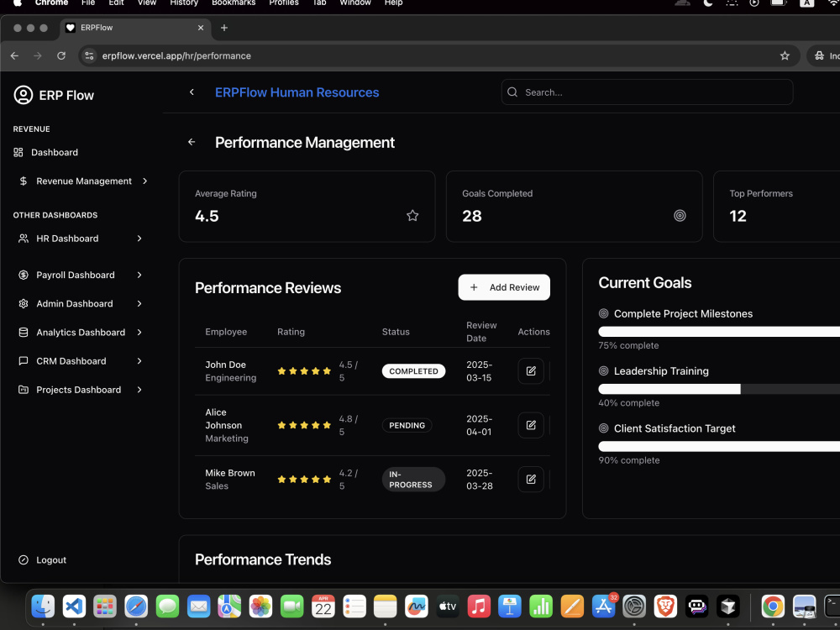
Task: Click target icon beside Complete Project Milestones
Action: (604, 313)
